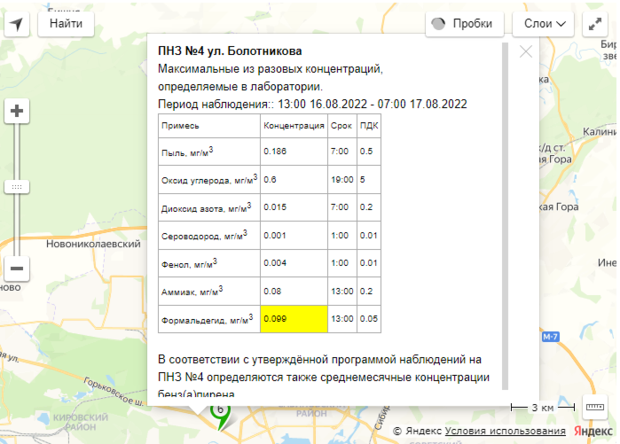
Task: Open Условия использования link
Action: 492,430
